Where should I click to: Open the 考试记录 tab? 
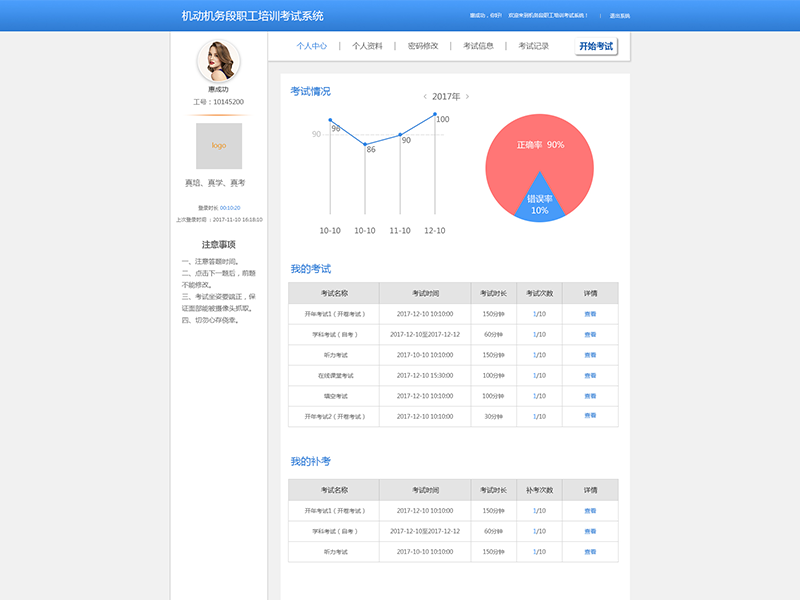533,46
